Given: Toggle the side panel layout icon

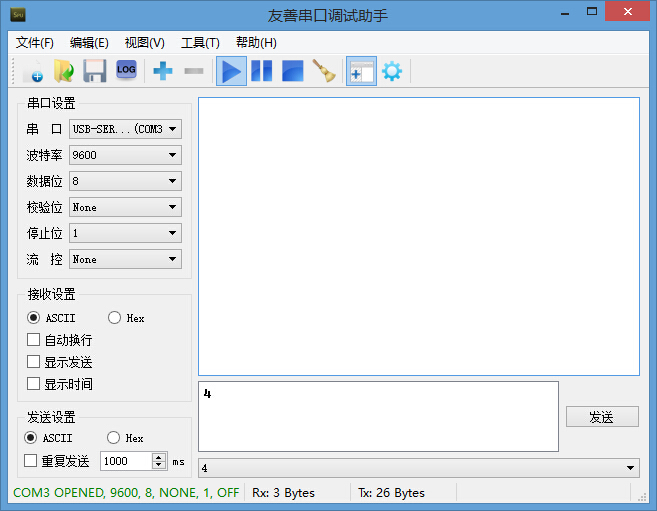Looking at the screenshot, I should (361, 71).
